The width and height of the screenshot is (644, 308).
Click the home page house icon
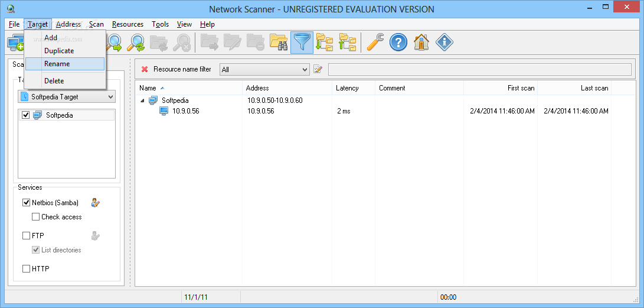coord(421,42)
